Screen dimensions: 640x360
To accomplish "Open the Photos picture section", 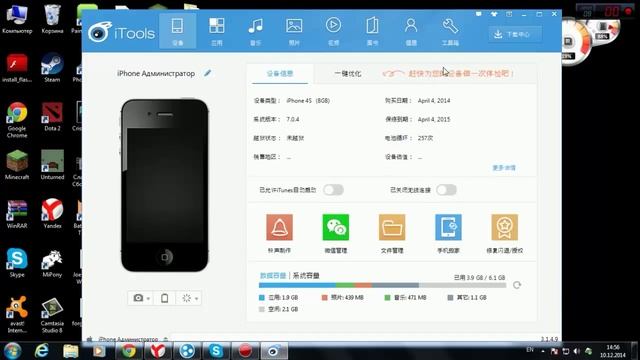I will [x=294, y=31].
